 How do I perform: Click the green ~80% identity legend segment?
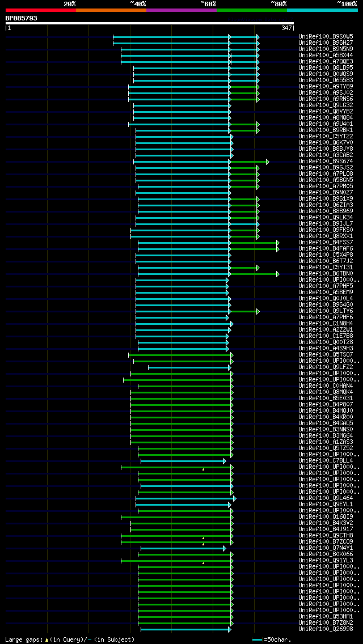[x=252, y=10]
